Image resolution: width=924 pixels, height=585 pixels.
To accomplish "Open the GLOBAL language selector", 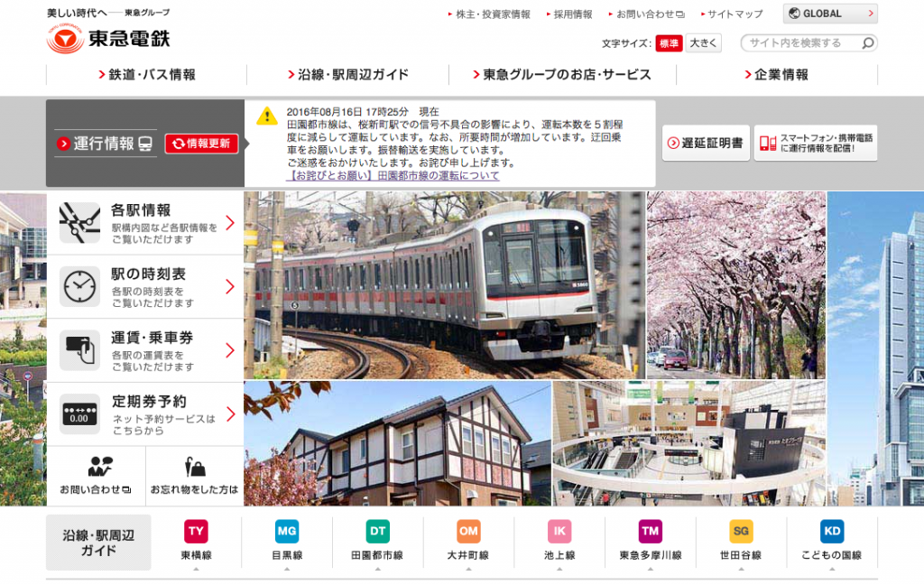I will pos(830,14).
